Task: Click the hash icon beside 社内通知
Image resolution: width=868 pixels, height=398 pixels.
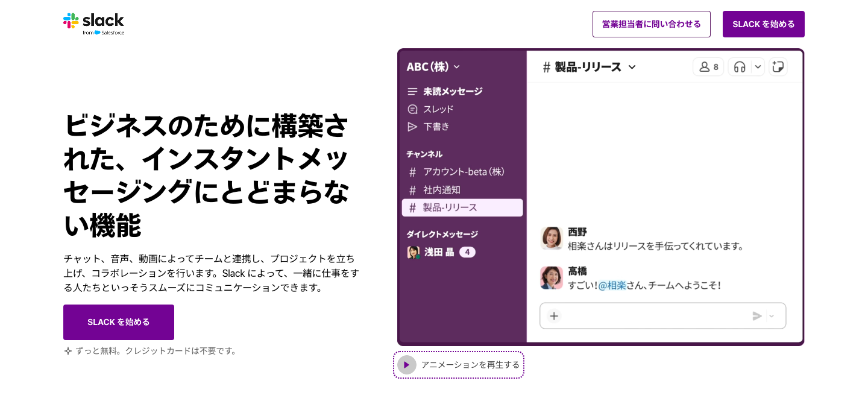Action: tap(412, 190)
